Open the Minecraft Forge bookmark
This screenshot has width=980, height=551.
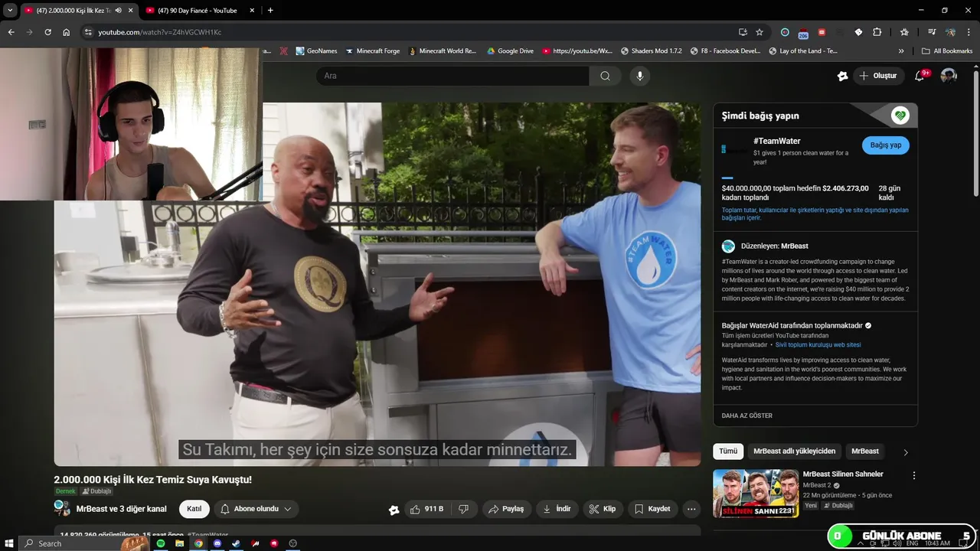(x=372, y=51)
